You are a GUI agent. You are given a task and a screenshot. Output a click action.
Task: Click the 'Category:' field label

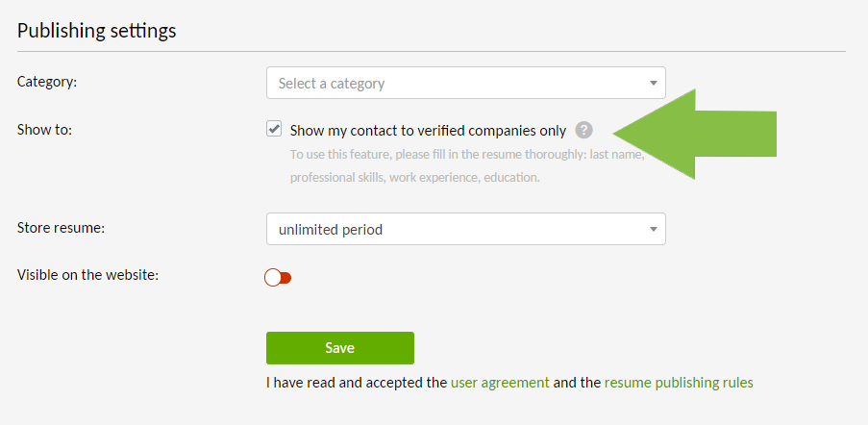pyautogui.click(x=47, y=82)
